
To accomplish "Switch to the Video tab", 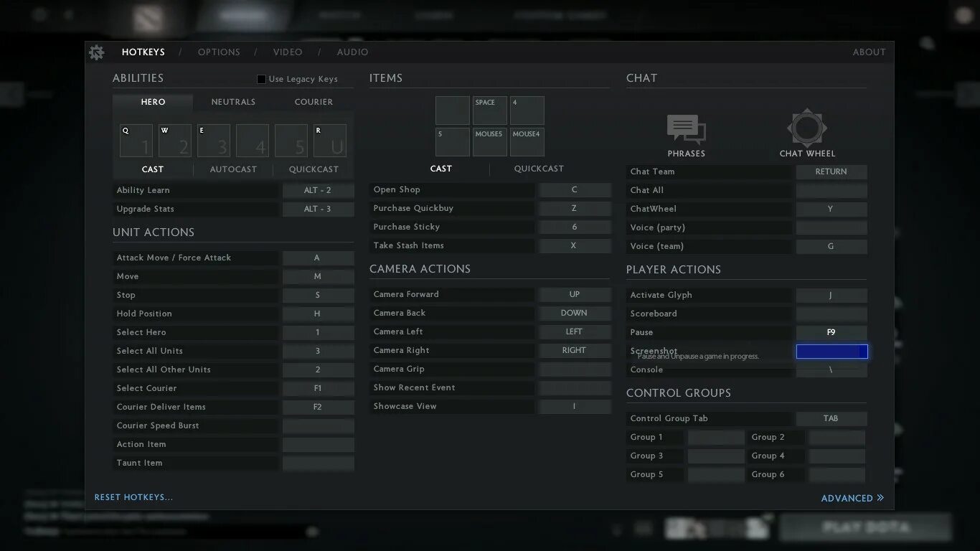I will [x=288, y=52].
